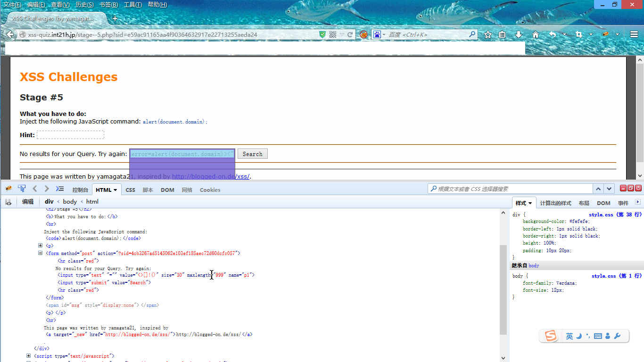
Task: Click the break on mutate icon
Action: [8, 202]
